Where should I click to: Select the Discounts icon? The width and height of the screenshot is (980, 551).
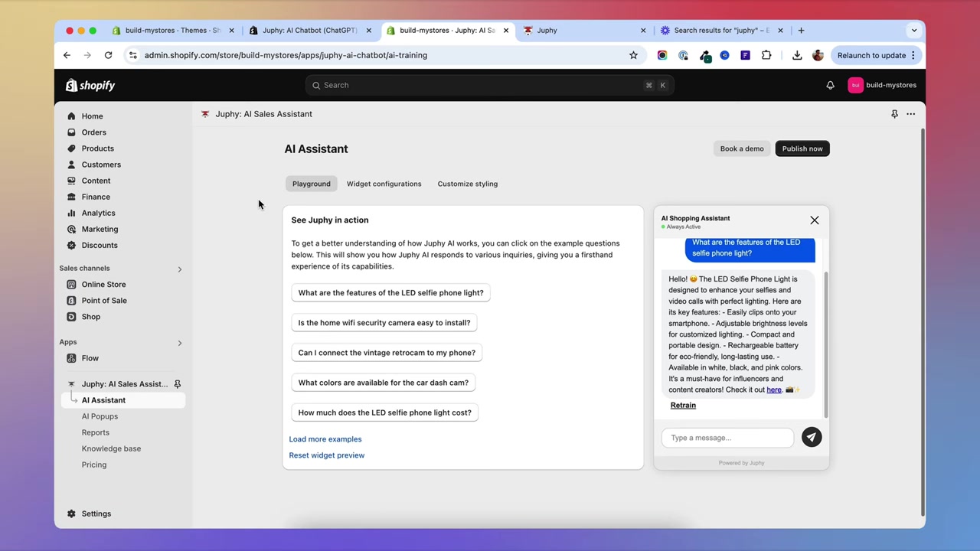(71, 245)
